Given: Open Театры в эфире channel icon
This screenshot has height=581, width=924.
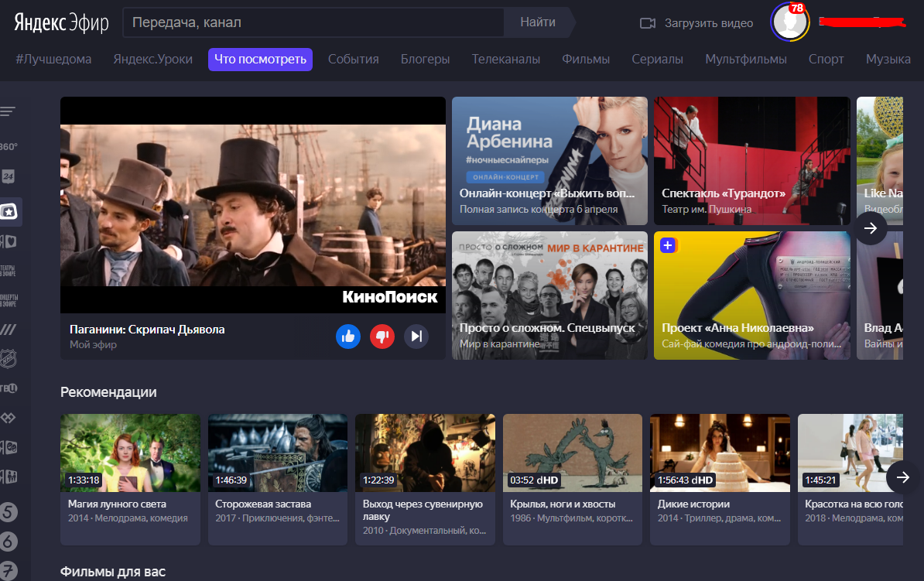Looking at the screenshot, I should [x=9, y=271].
